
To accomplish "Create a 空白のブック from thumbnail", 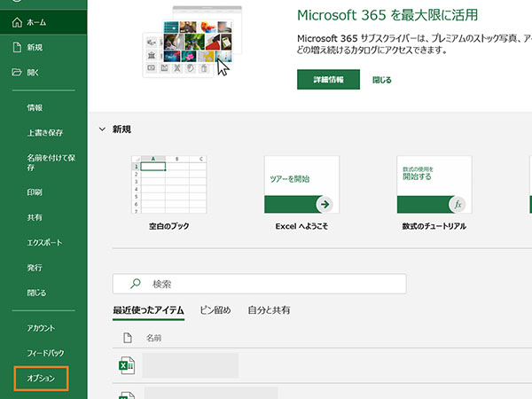I will point(168,184).
